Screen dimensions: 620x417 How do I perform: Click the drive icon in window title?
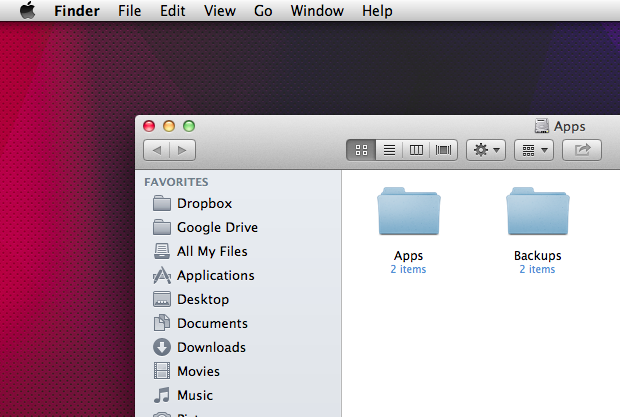pyautogui.click(x=542, y=126)
